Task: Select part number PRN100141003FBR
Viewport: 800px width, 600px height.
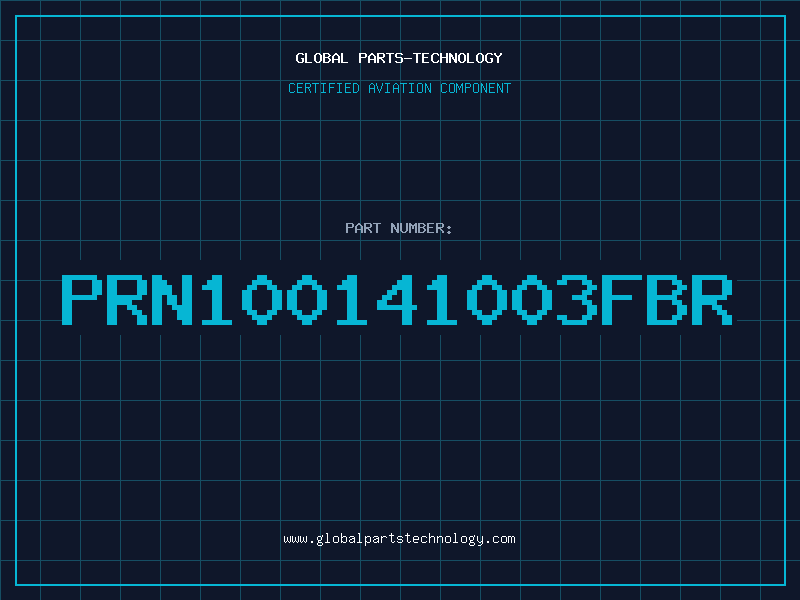Action: coord(397,300)
